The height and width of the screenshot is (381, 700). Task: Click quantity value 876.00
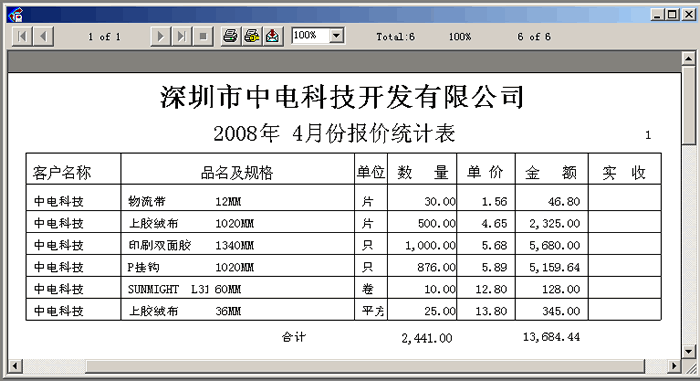437,267
